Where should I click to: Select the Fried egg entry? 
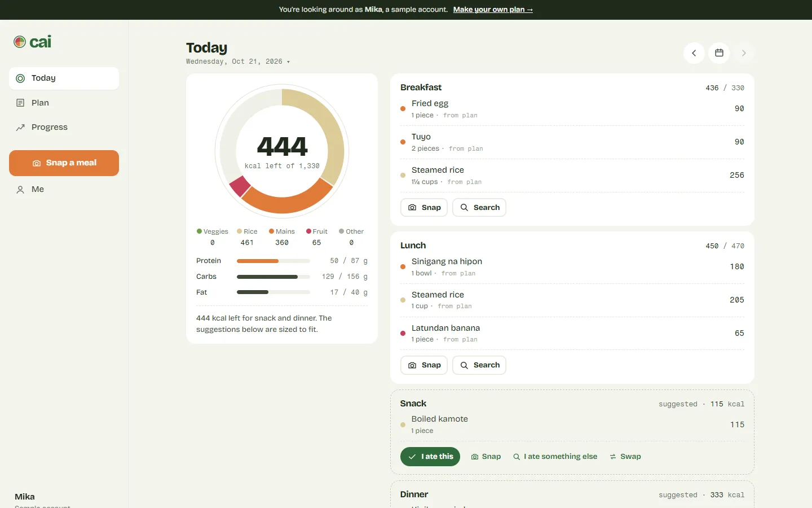[x=572, y=109]
